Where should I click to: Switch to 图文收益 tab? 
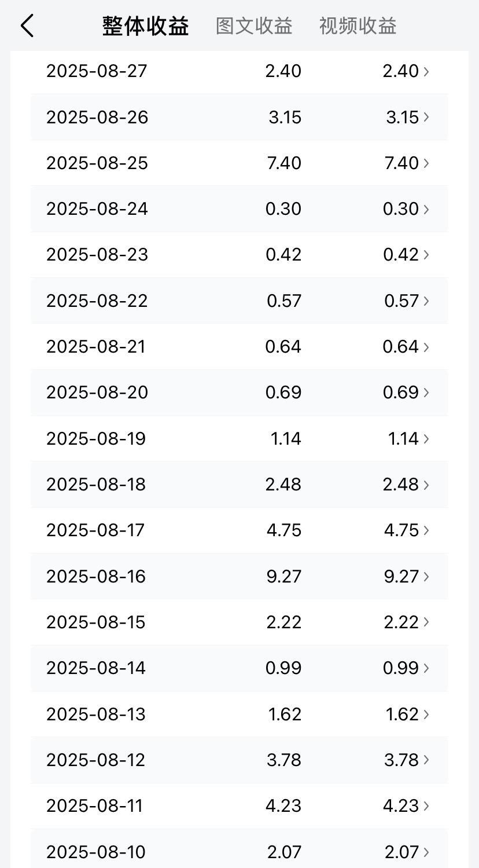254,26
